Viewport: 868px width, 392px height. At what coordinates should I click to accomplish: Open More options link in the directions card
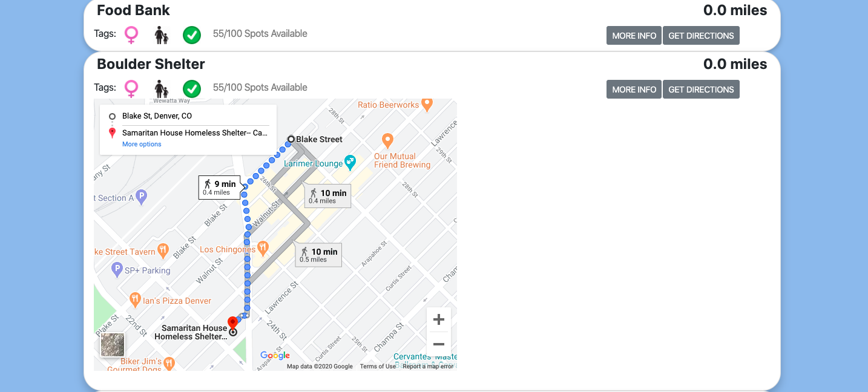[142, 144]
